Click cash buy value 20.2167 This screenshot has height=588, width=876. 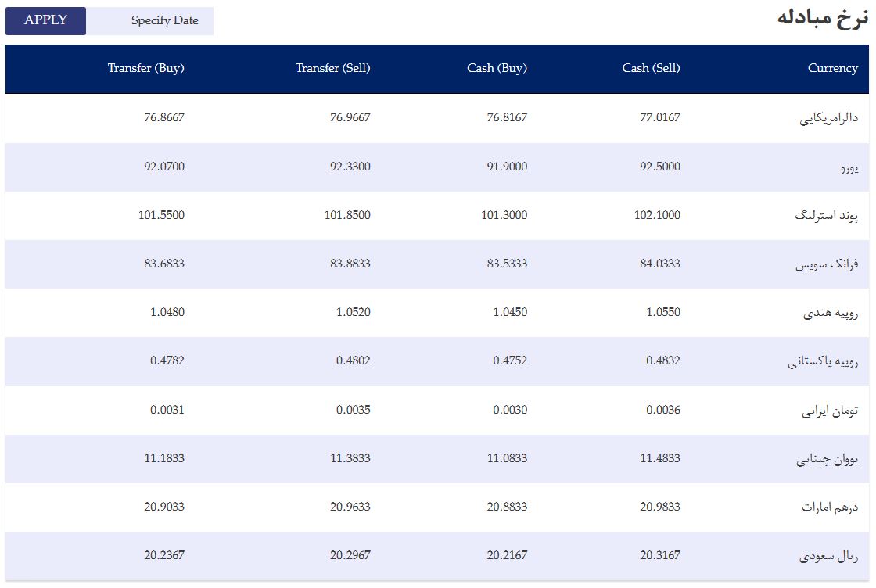click(508, 556)
